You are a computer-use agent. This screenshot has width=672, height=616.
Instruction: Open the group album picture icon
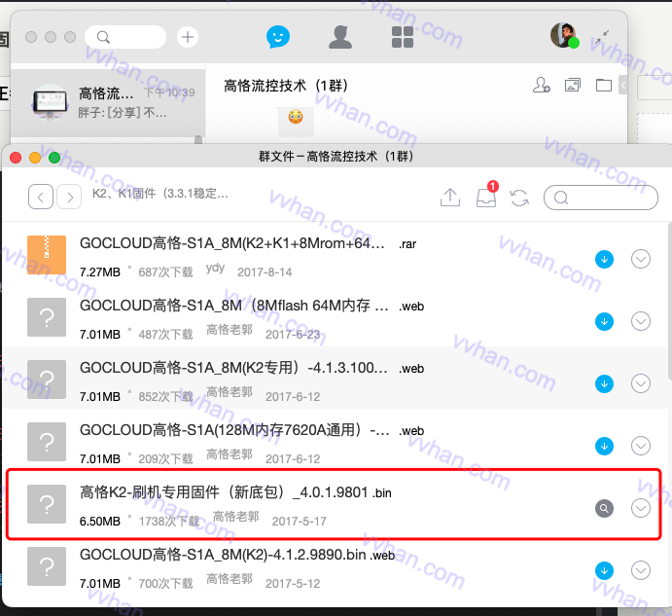[573, 85]
